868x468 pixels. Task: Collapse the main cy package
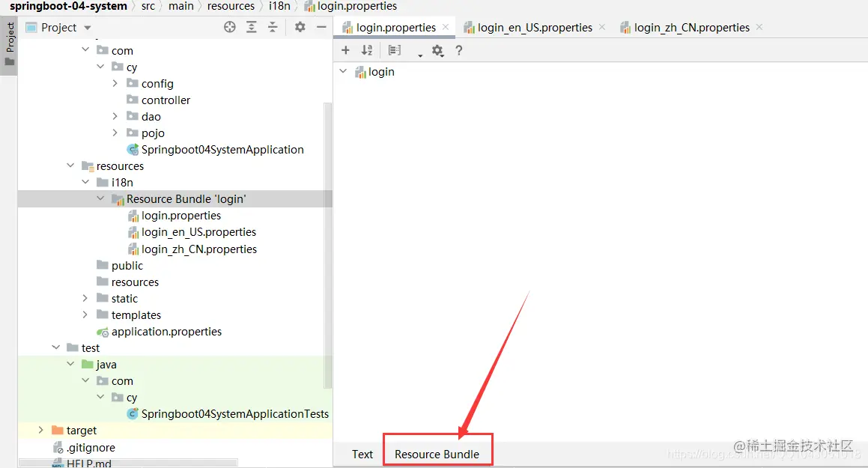(x=100, y=67)
